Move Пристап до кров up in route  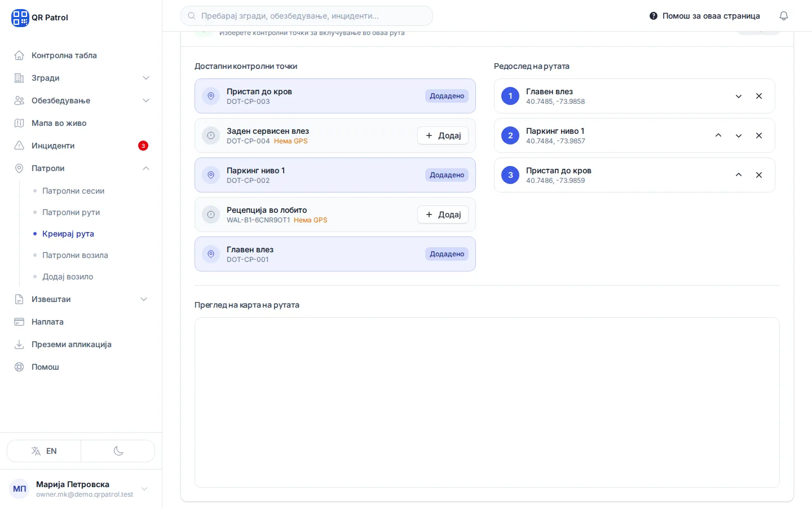[739, 175]
